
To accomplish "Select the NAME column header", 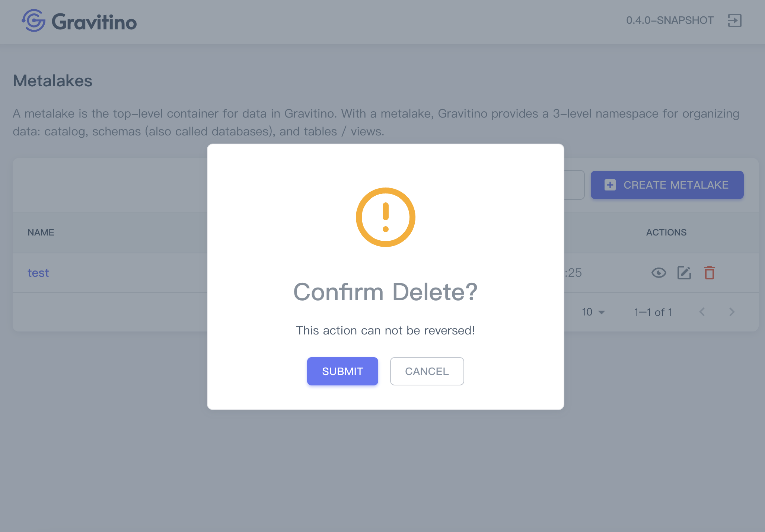I will [41, 232].
